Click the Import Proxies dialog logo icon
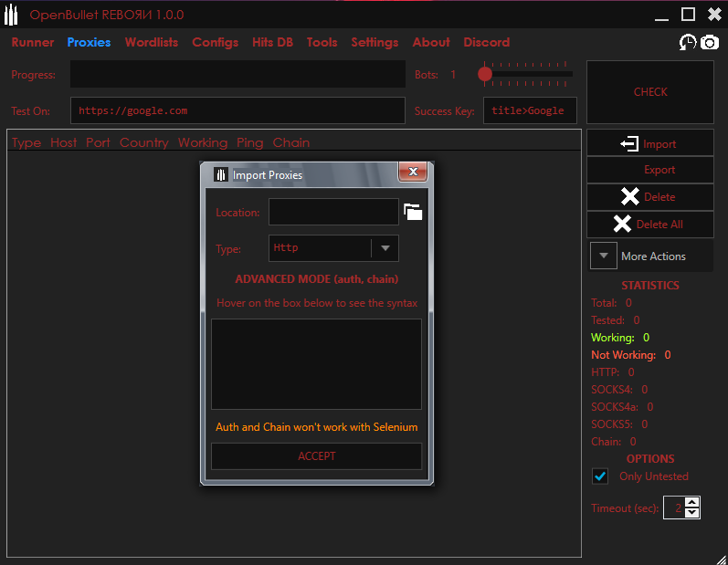728x565 pixels. (220, 175)
